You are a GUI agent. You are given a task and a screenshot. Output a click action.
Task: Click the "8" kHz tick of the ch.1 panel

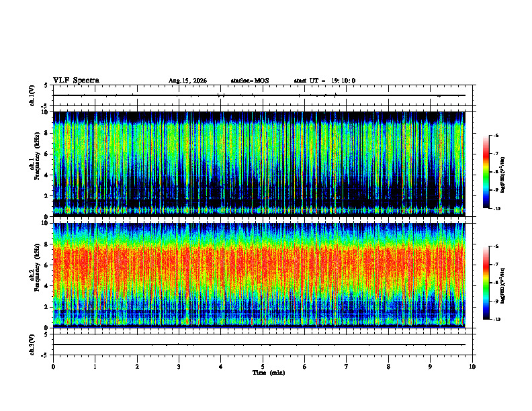point(46,133)
